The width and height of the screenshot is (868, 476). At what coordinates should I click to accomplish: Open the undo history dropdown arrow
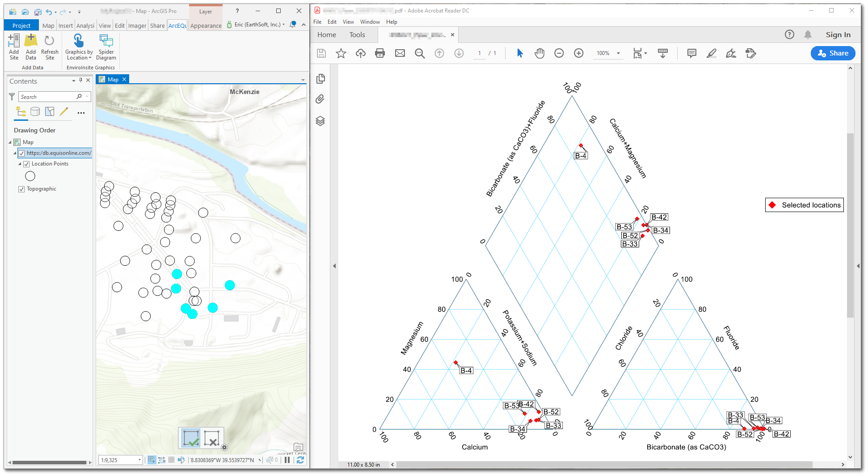(x=55, y=12)
